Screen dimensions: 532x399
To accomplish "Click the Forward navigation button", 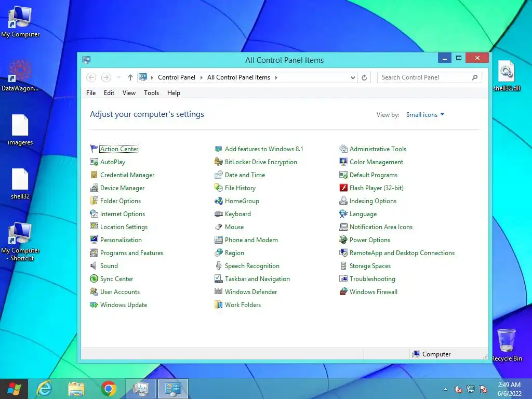I will click(x=106, y=77).
